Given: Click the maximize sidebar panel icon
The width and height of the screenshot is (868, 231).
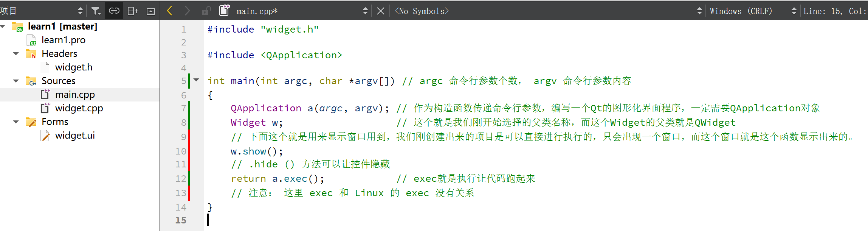Looking at the screenshot, I should click(x=150, y=11).
